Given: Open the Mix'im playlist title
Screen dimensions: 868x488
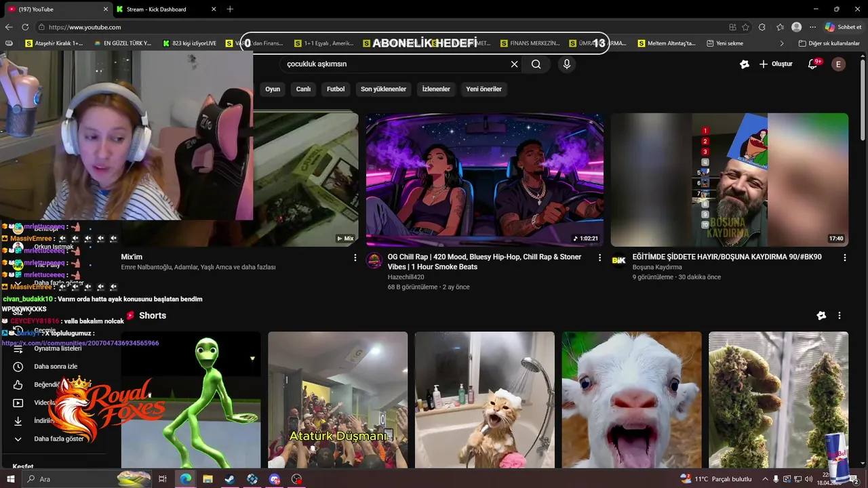Looking at the screenshot, I should 132,258.
